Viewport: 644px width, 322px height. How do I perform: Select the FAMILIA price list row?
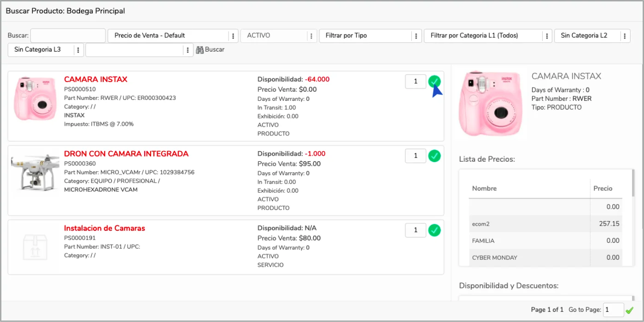click(545, 240)
